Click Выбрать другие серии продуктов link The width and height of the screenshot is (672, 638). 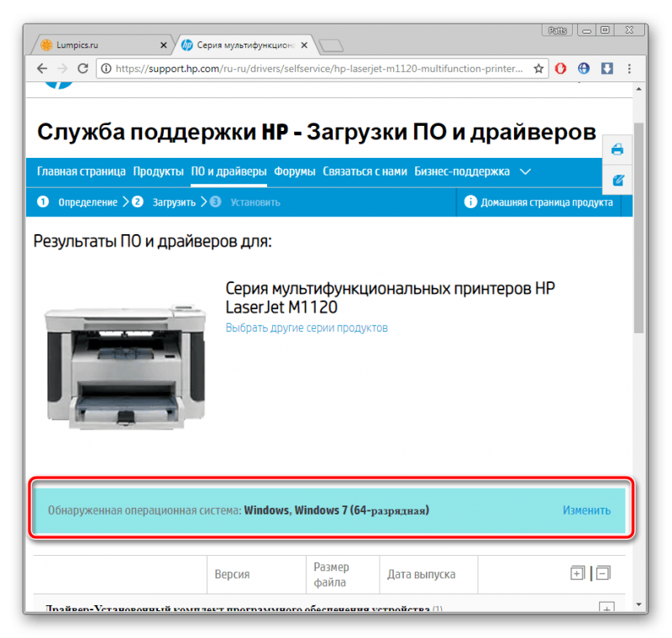coord(307,328)
